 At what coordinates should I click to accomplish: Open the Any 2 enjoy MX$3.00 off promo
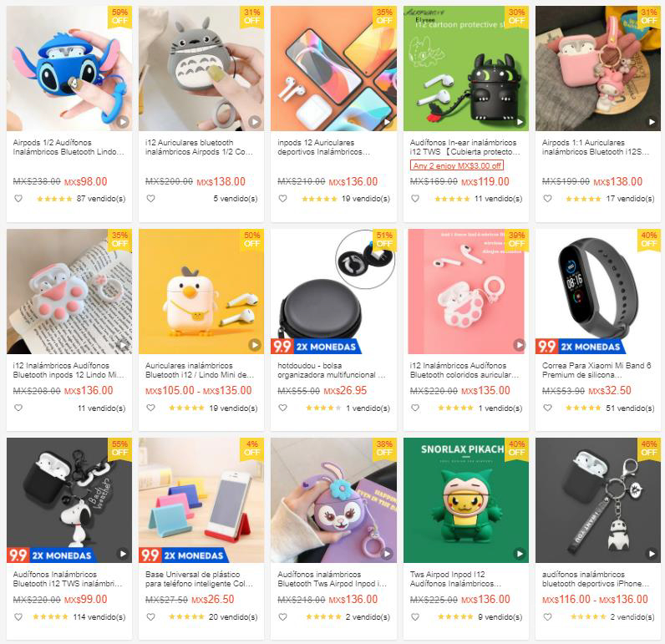[457, 165]
